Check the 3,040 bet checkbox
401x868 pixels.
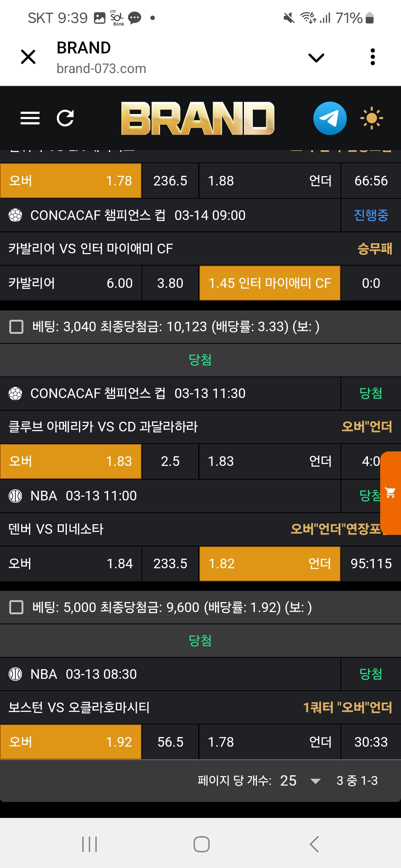pos(16,327)
